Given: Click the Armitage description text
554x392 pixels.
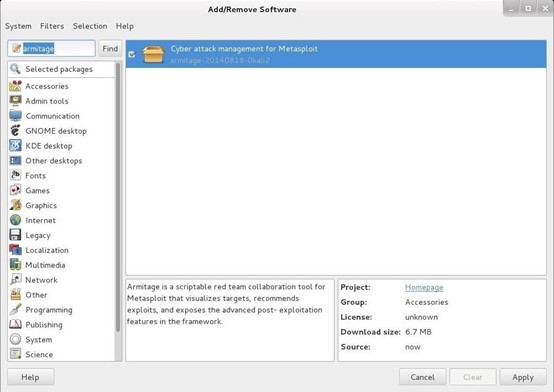Looking at the screenshot, I should click(226, 304).
